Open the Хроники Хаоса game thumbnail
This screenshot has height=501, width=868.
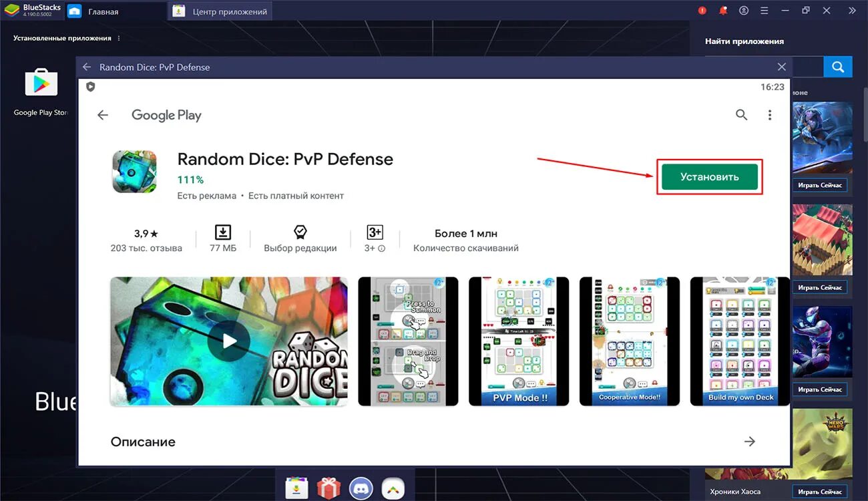click(x=823, y=444)
